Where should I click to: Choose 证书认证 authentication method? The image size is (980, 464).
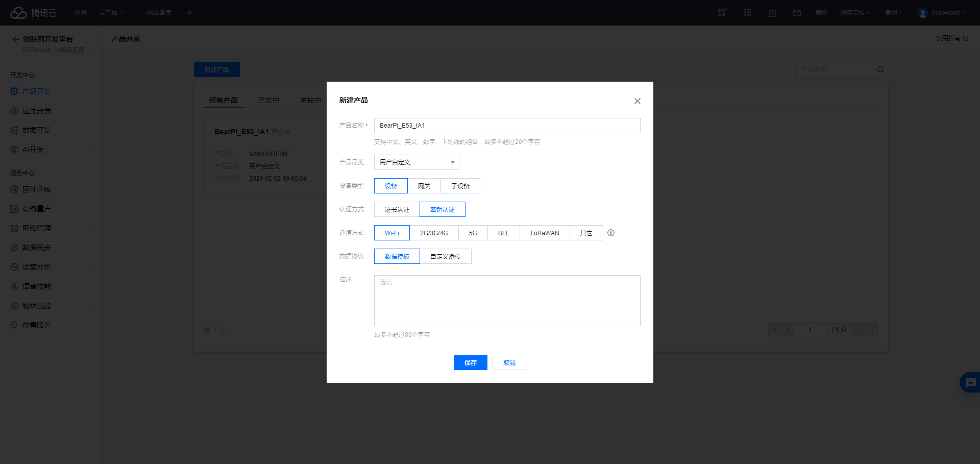pos(397,209)
